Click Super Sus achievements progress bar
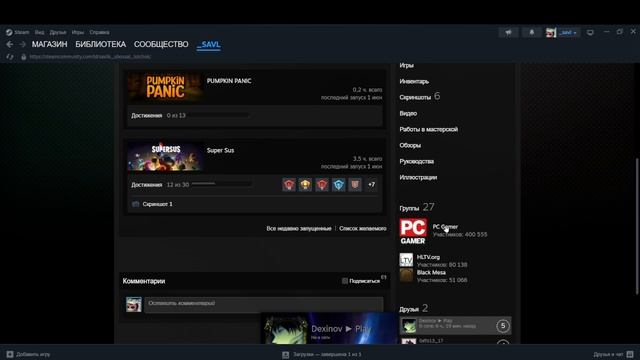The width and height of the screenshot is (640, 360). (222, 184)
